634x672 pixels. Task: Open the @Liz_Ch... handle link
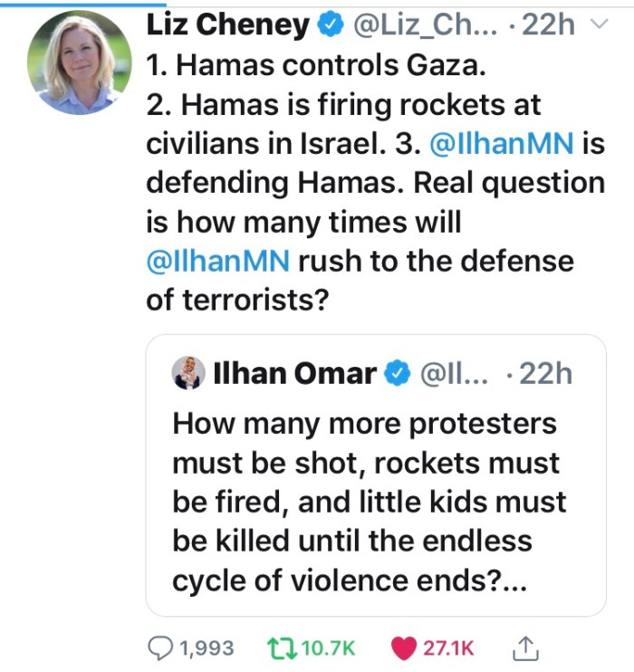(x=416, y=26)
